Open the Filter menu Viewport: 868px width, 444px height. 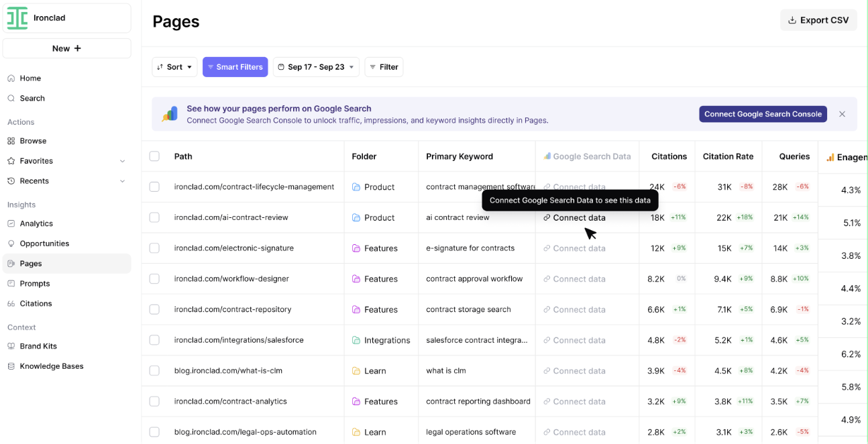click(384, 67)
